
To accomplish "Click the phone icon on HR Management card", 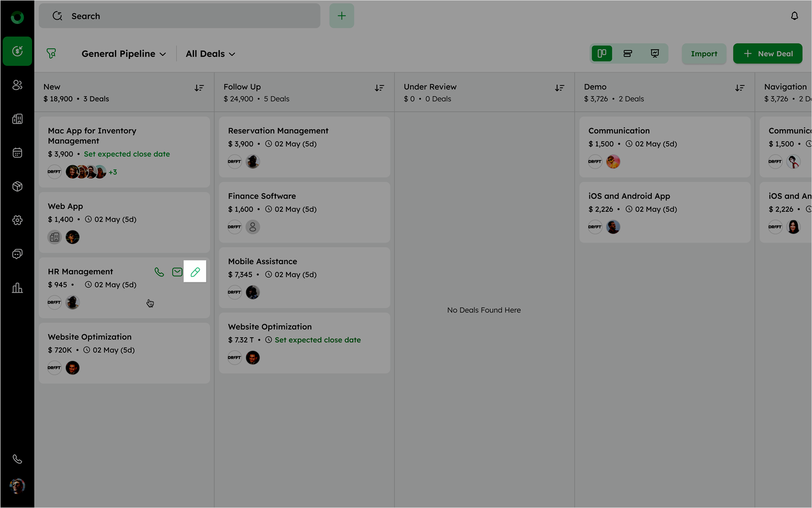I will point(159,272).
